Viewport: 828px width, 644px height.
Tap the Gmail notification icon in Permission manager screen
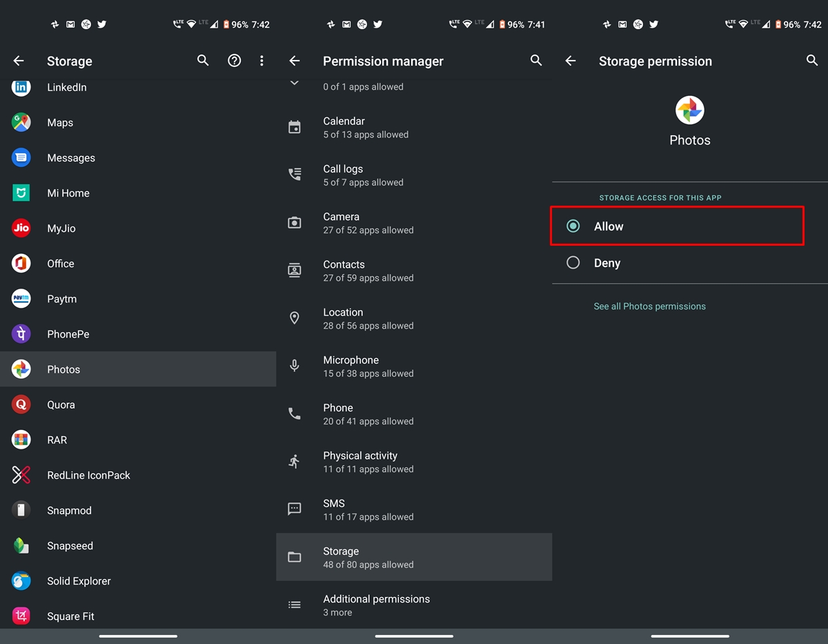(346, 24)
